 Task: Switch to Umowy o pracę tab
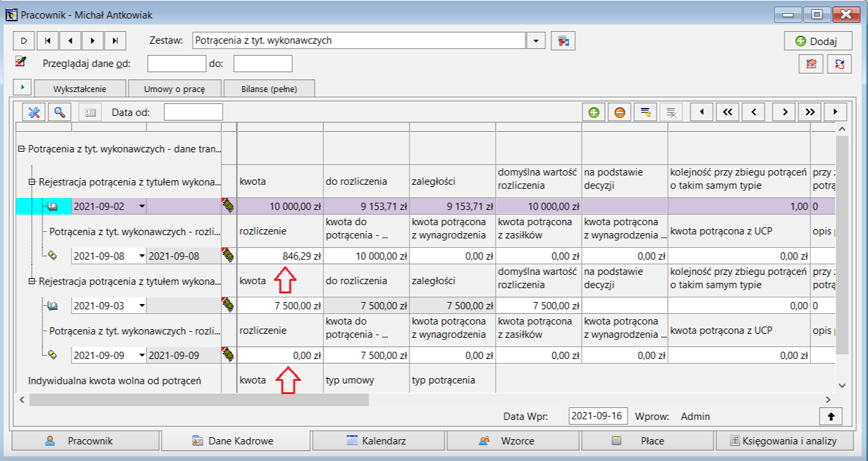[x=174, y=89]
